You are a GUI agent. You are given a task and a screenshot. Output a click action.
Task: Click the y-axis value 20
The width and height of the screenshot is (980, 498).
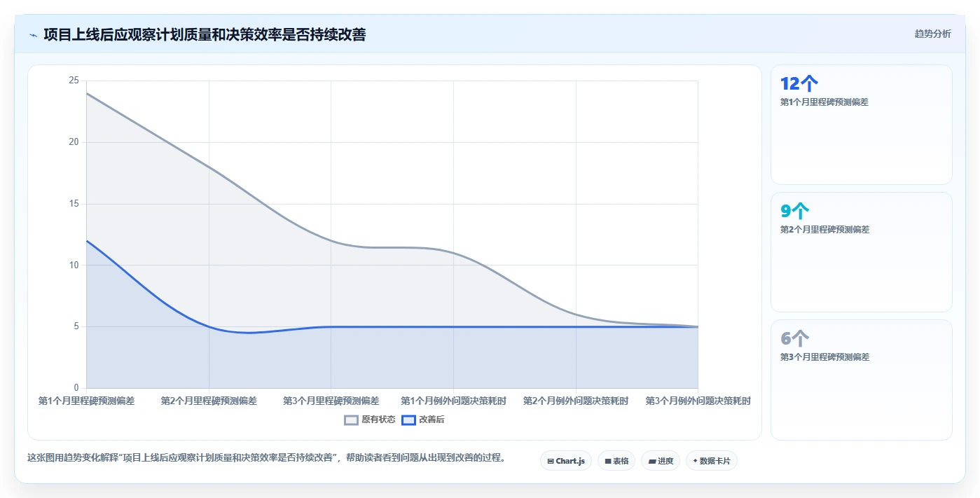pos(74,142)
